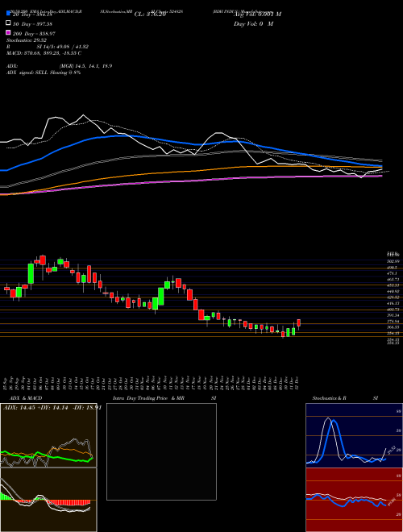Click the blue Stochastics chart panel
The height and width of the screenshot is (532, 403).
(x=354, y=435)
